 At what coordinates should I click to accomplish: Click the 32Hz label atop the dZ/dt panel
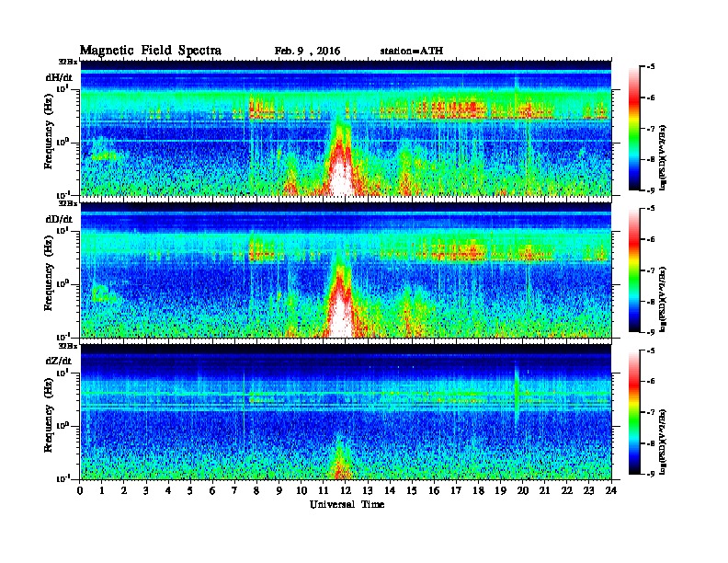pyautogui.click(x=68, y=346)
